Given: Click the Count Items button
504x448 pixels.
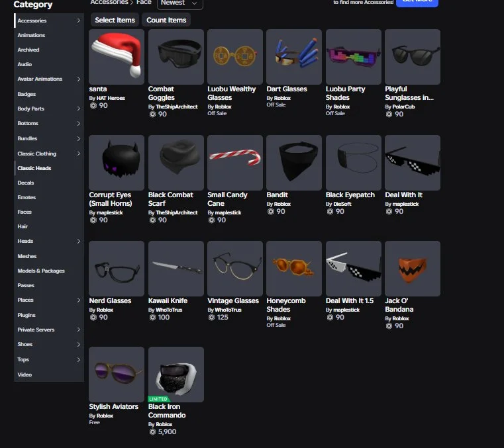Looking at the screenshot, I should (166, 20).
